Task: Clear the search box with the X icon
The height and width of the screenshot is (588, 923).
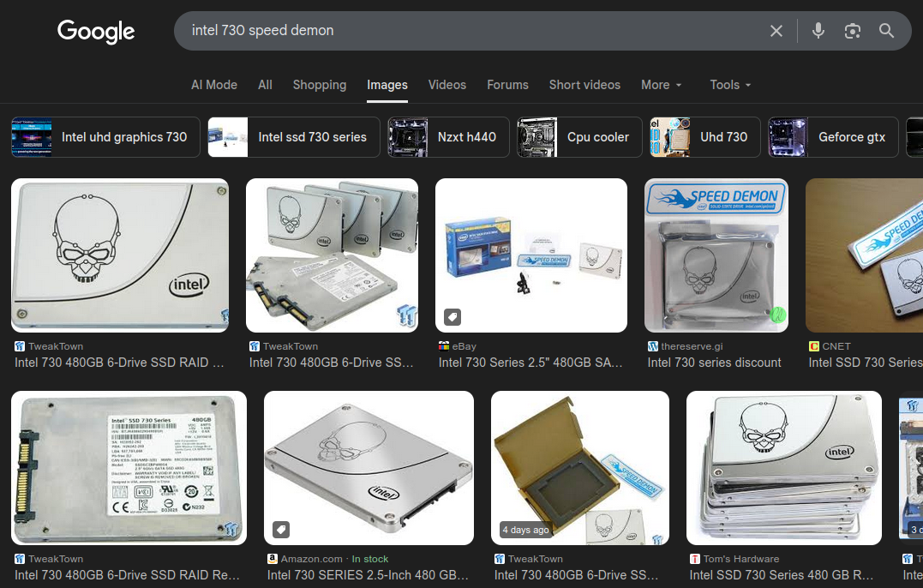Action: tap(776, 31)
